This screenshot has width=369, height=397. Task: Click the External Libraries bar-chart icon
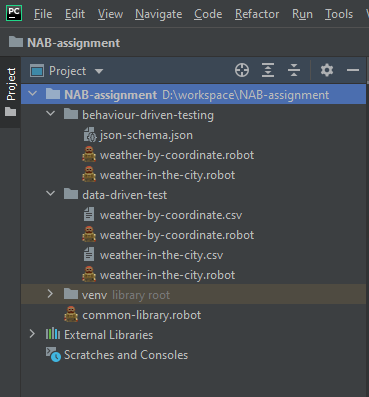pos(53,334)
